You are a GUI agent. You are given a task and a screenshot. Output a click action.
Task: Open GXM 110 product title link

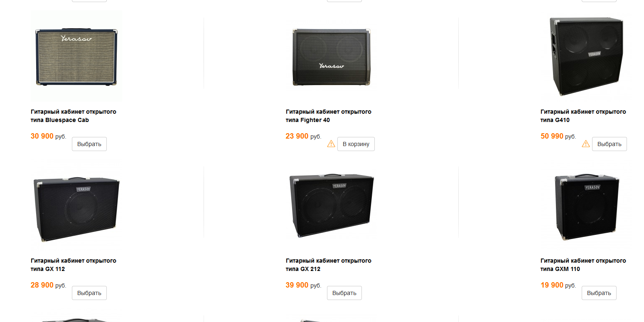point(583,265)
